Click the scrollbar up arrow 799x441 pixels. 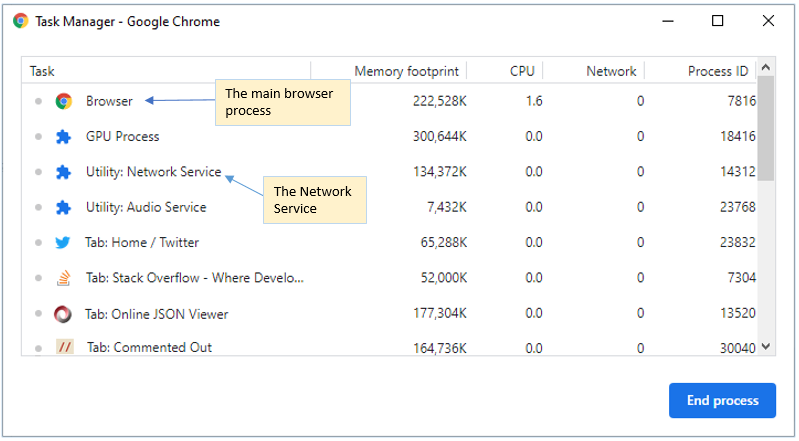765,67
